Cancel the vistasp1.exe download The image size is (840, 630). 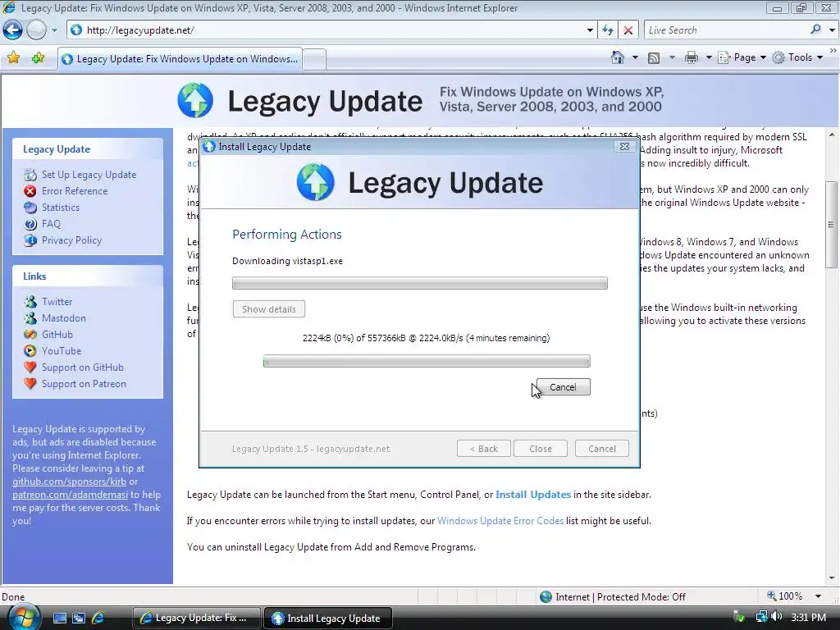click(x=563, y=387)
